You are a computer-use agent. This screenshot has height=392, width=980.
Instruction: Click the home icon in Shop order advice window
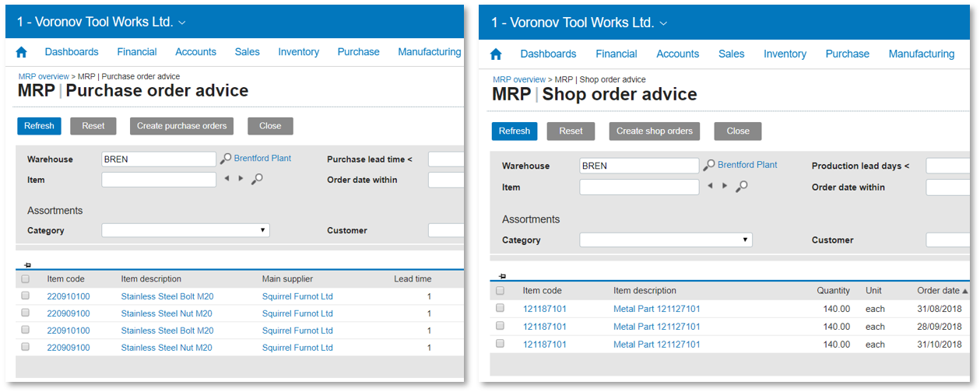(496, 54)
